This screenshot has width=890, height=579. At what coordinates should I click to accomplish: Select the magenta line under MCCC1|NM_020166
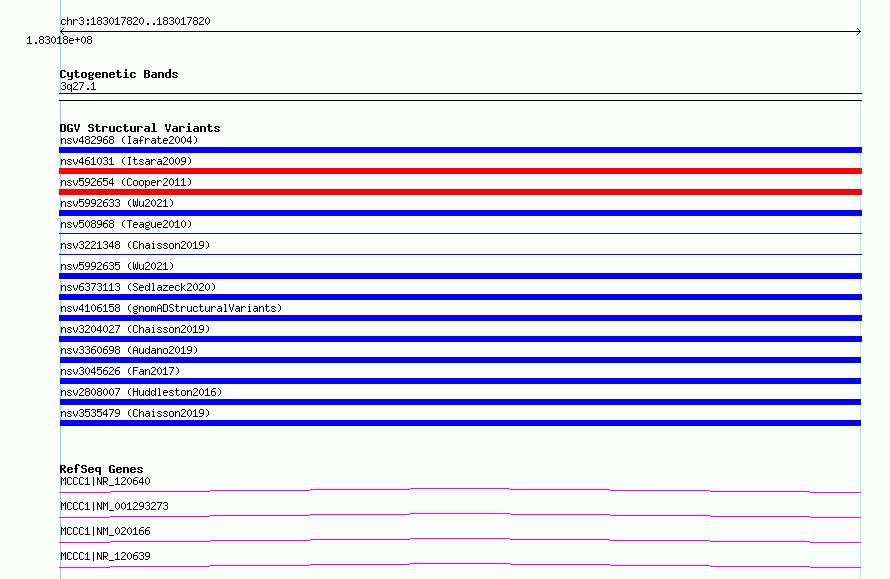pos(460,540)
